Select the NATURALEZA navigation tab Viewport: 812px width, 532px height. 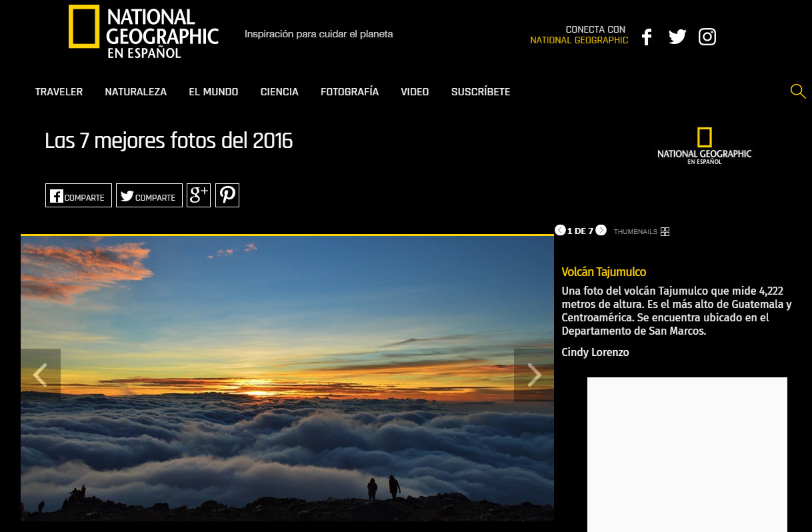pos(135,91)
